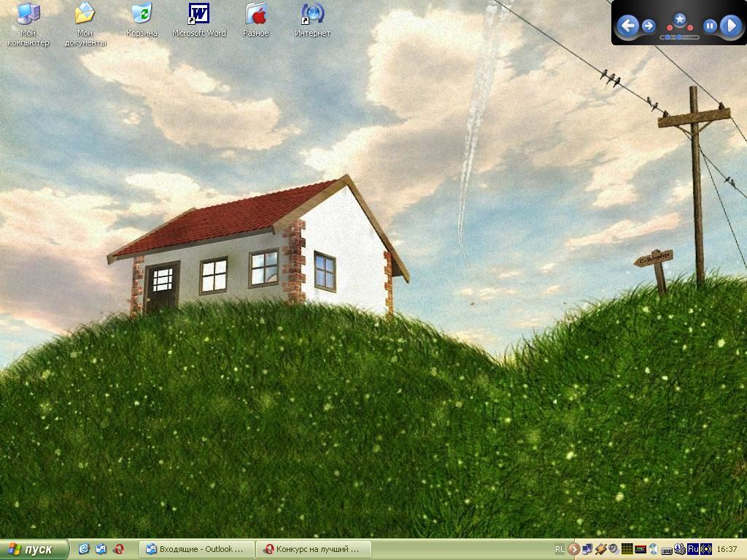Select the Мои документы folder icon
The height and width of the screenshot is (560, 747).
pos(85,24)
